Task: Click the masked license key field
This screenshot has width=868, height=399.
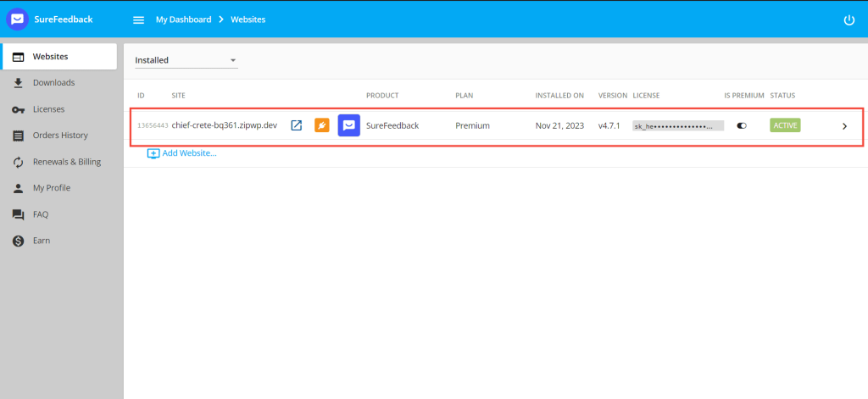Action: coord(678,126)
